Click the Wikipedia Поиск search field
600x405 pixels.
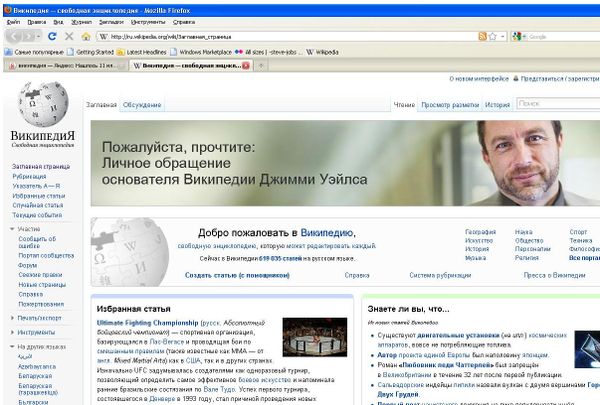[559, 103]
